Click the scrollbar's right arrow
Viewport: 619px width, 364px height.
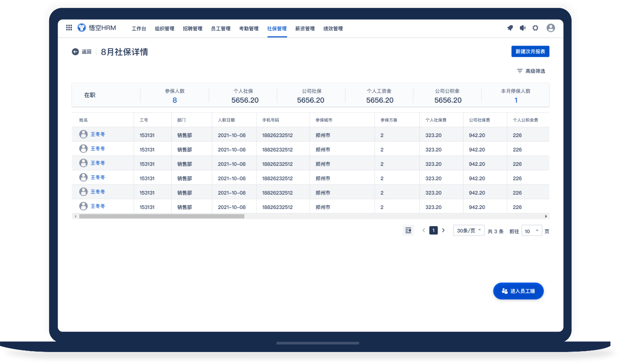[546, 216]
